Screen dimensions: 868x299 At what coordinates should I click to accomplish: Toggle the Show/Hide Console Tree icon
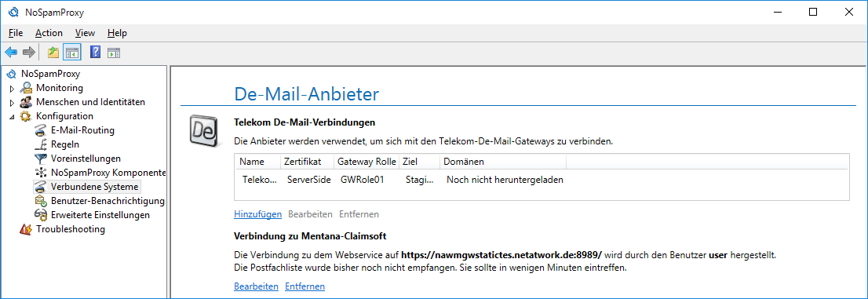click(72, 53)
